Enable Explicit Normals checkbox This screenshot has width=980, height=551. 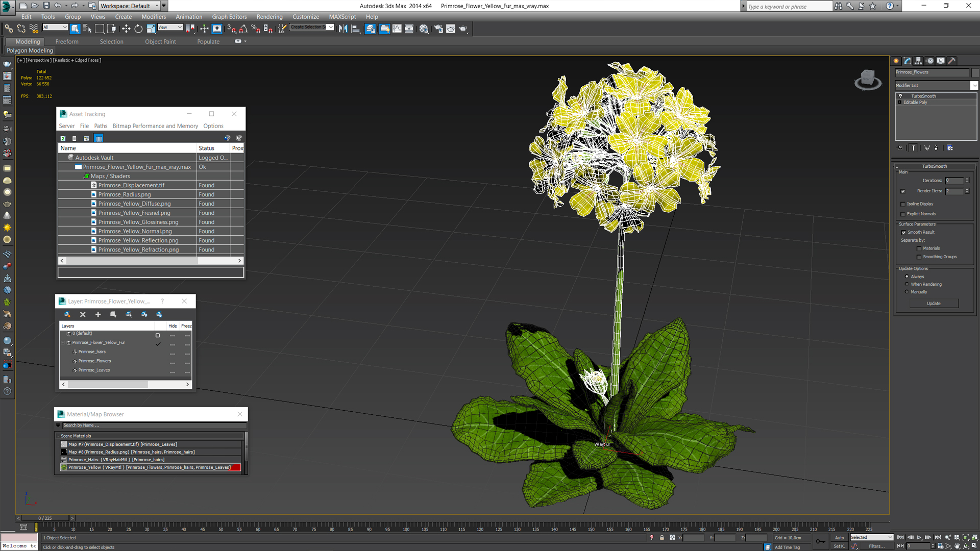click(x=903, y=214)
